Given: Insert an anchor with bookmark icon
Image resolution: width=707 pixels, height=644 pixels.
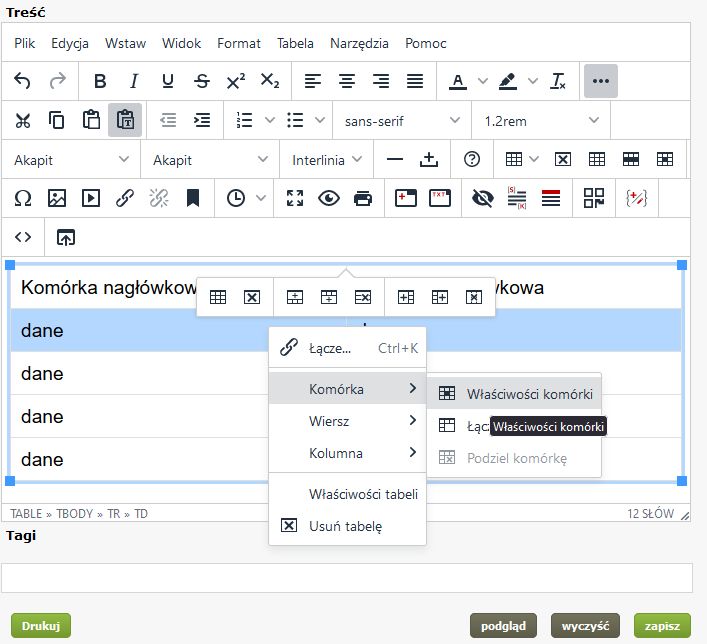Looking at the screenshot, I should [x=193, y=198].
